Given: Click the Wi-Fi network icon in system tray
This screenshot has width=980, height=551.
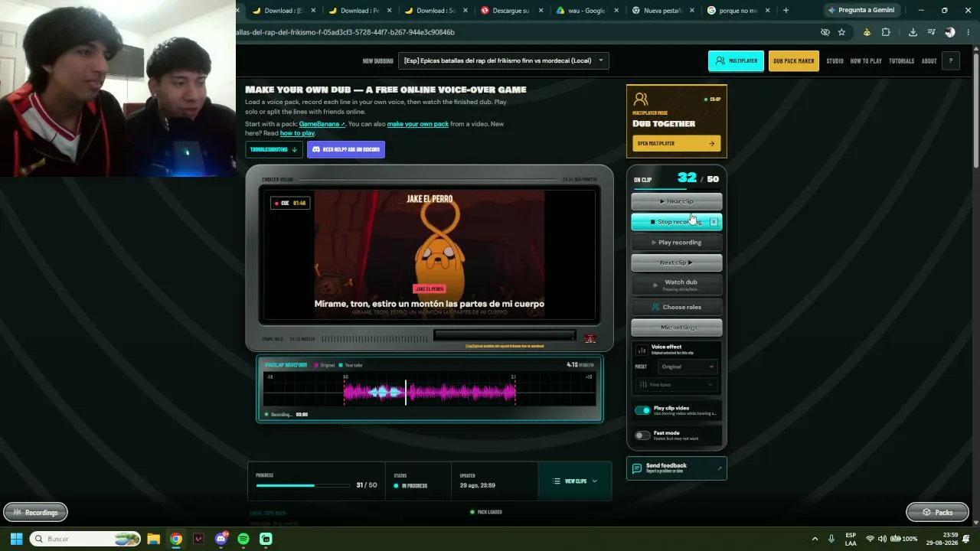Looking at the screenshot, I should pos(870,539).
